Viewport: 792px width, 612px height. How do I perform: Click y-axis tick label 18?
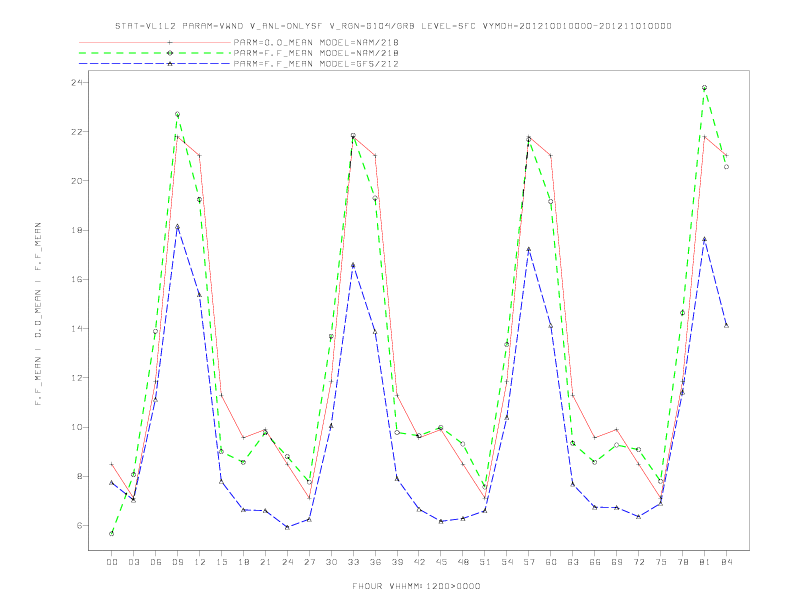pos(76,230)
